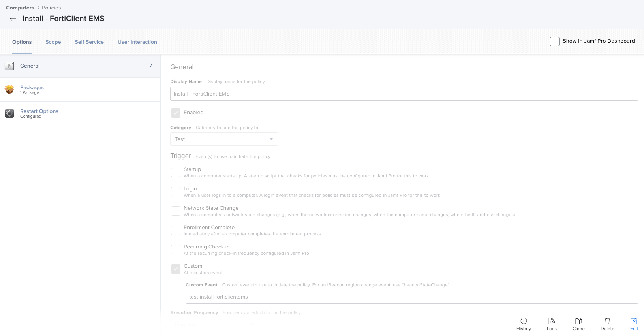Open the Category dropdown showing Test
The height and width of the screenshot is (335, 644).
click(224, 139)
